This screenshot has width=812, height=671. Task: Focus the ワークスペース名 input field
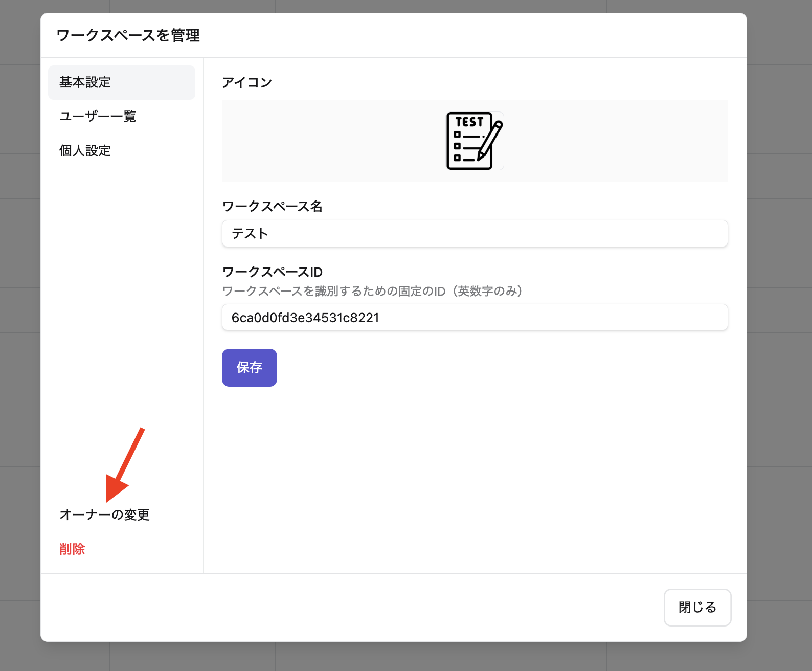(475, 234)
